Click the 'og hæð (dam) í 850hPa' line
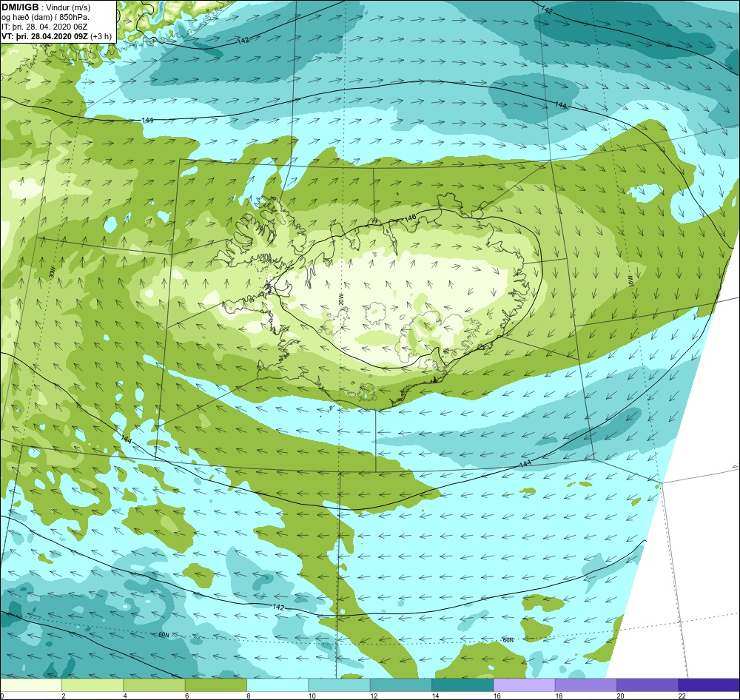The image size is (740, 700). 45,18
